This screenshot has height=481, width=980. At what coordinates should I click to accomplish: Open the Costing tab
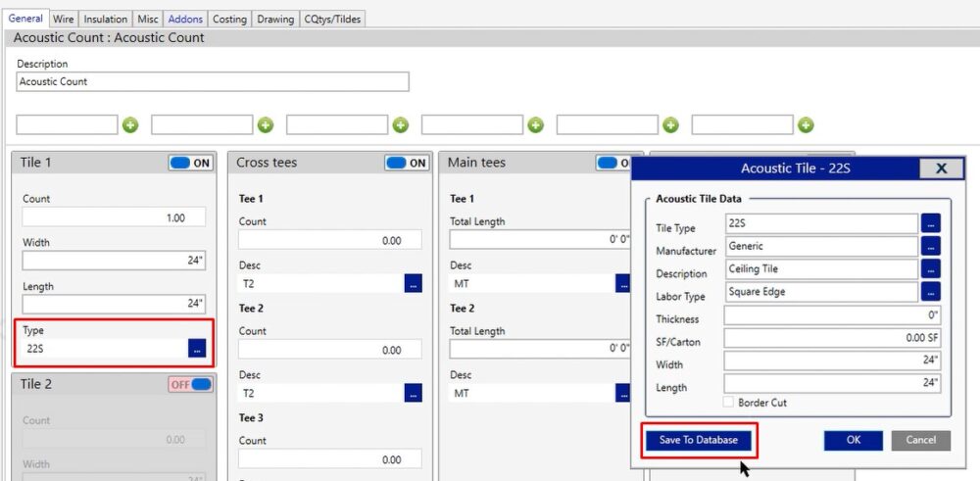pyautogui.click(x=229, y=19)
